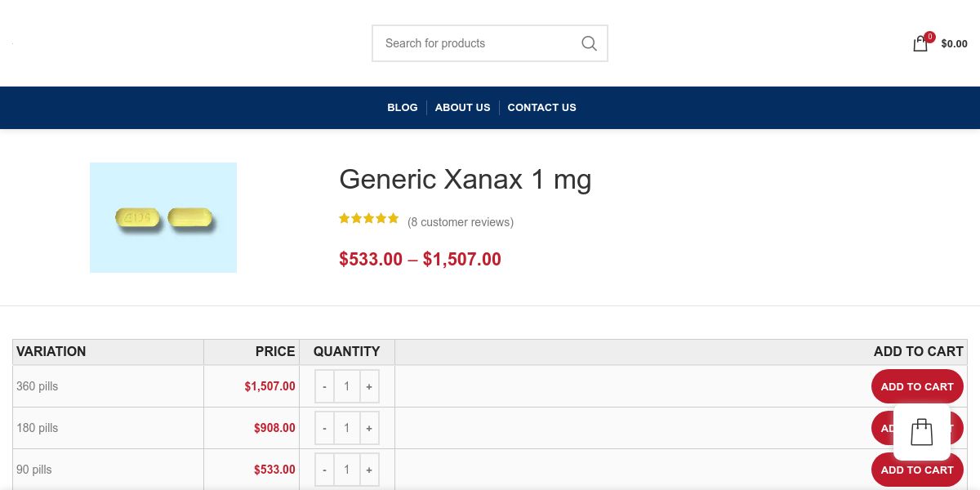The width and height of the screenshot is (980, 490).
Task: Click the product pill image thumbnail
Action: click(163, 217)
